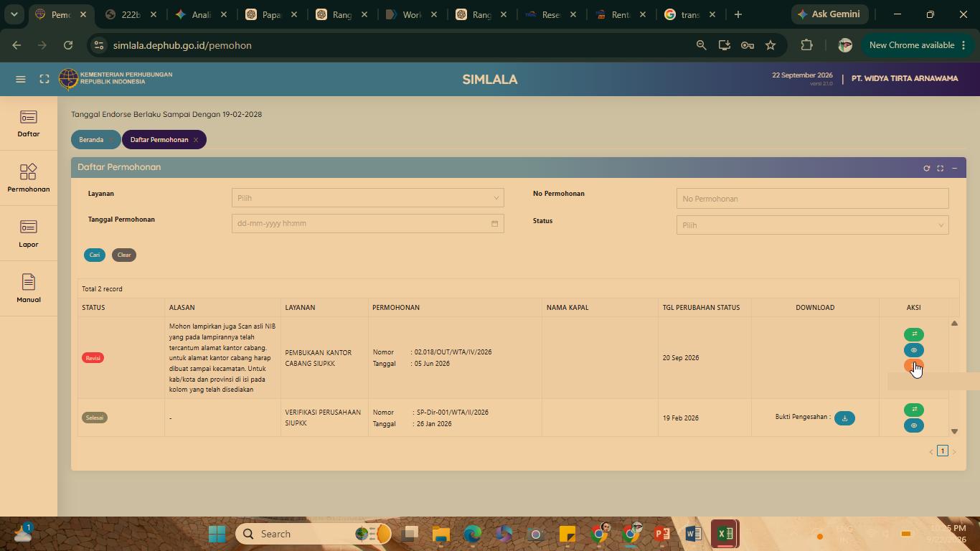
Task: Open the Manual sidebar item
Action: click(29, 289)
